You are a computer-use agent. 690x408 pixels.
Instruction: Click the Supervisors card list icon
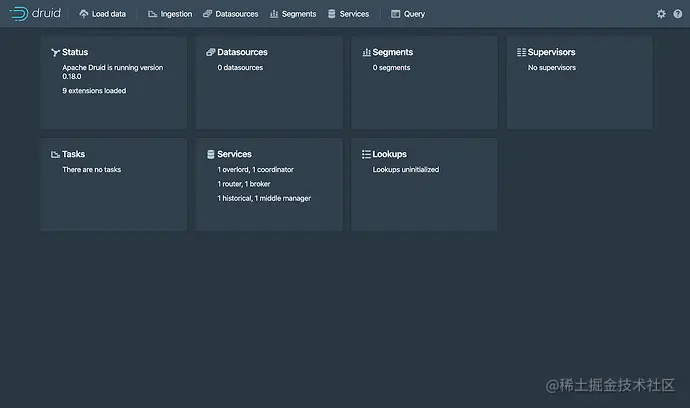[x=521, y=52]
